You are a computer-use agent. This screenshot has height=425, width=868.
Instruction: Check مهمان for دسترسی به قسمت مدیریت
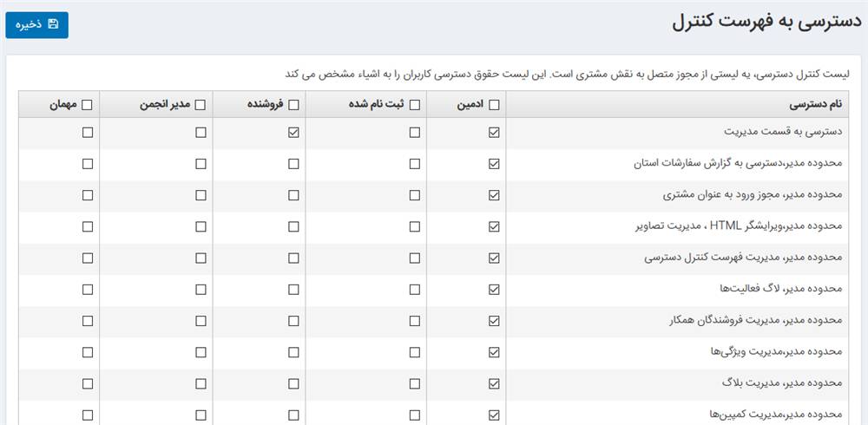point(88,133)
